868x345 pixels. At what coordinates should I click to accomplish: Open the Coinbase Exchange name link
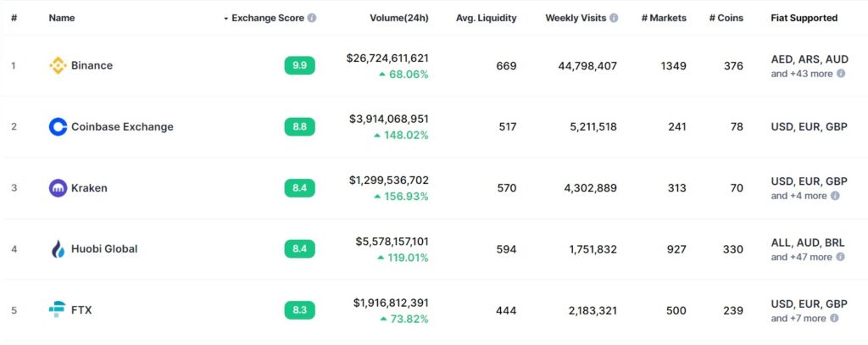pos(122,127)
